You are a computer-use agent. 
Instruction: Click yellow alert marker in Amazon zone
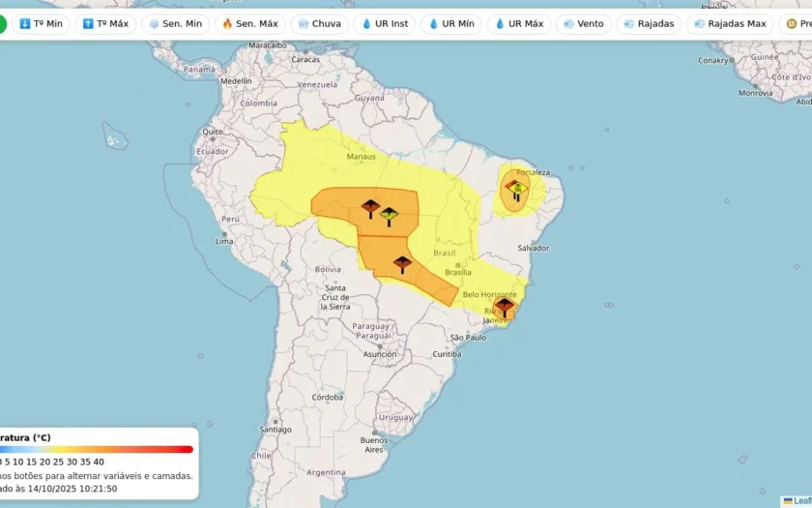[x=389, y=217]
